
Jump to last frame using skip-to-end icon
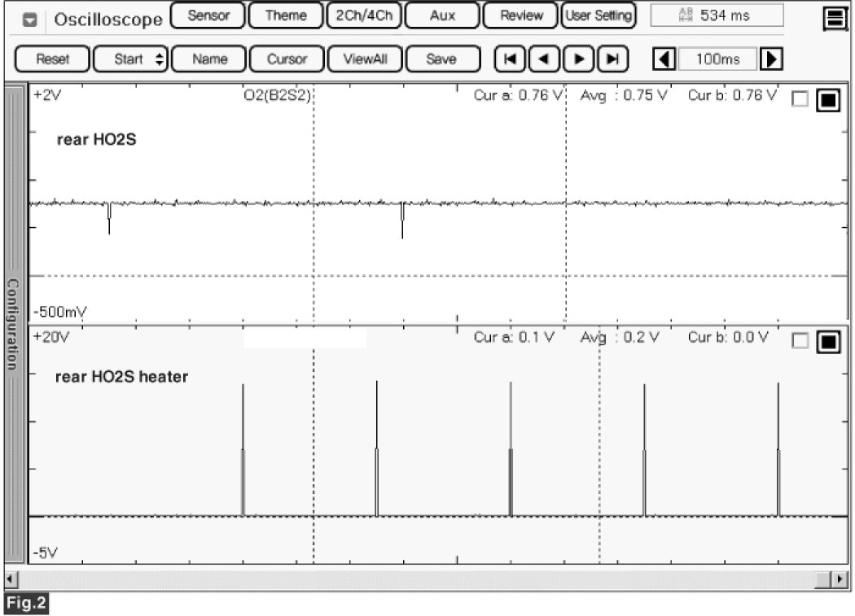coord(612,59)
